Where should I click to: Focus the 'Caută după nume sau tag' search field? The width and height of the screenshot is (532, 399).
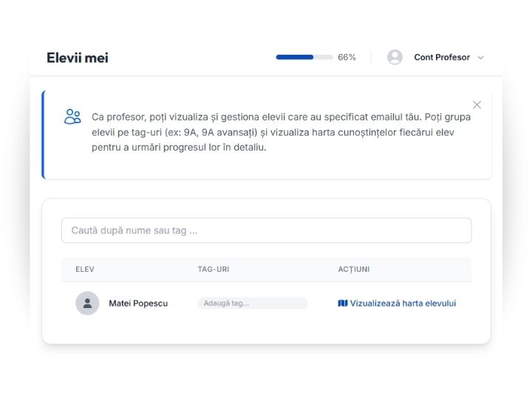266,231
